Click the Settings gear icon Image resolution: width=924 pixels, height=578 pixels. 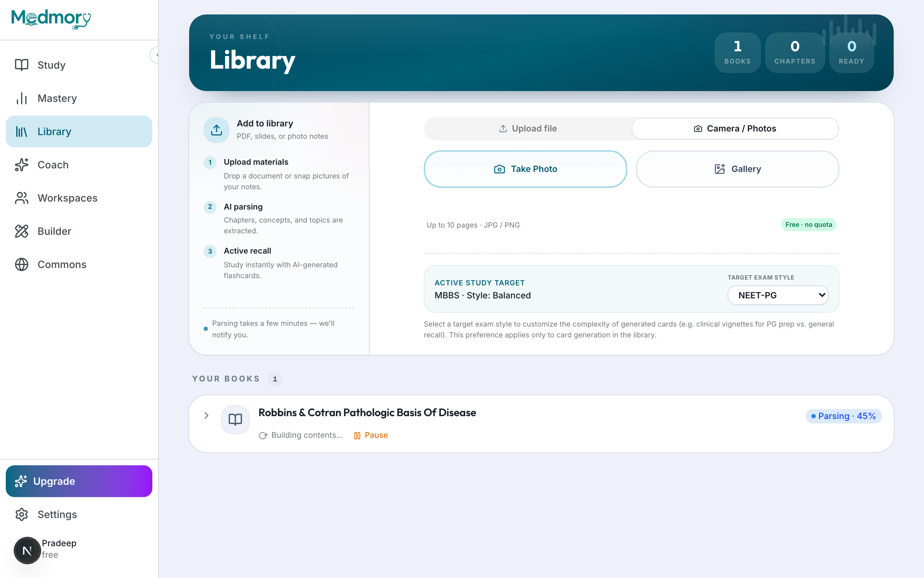(x=22, y=514)
